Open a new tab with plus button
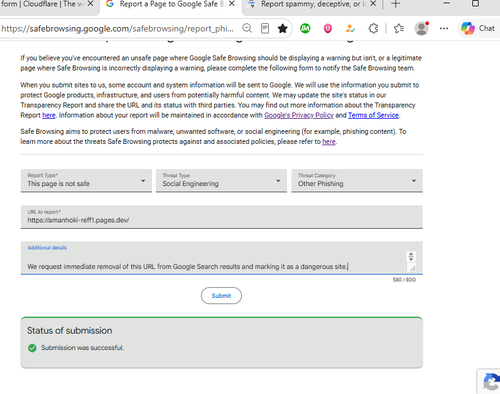 [x=395, y=4]
